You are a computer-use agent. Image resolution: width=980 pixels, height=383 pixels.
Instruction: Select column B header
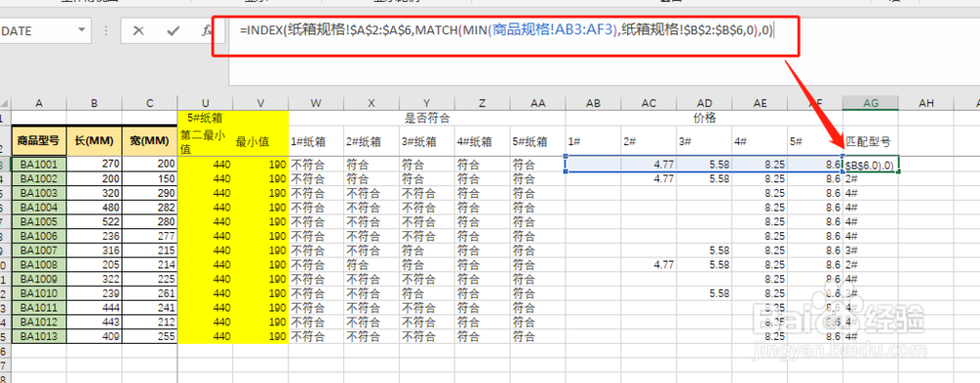coord(94,104)
